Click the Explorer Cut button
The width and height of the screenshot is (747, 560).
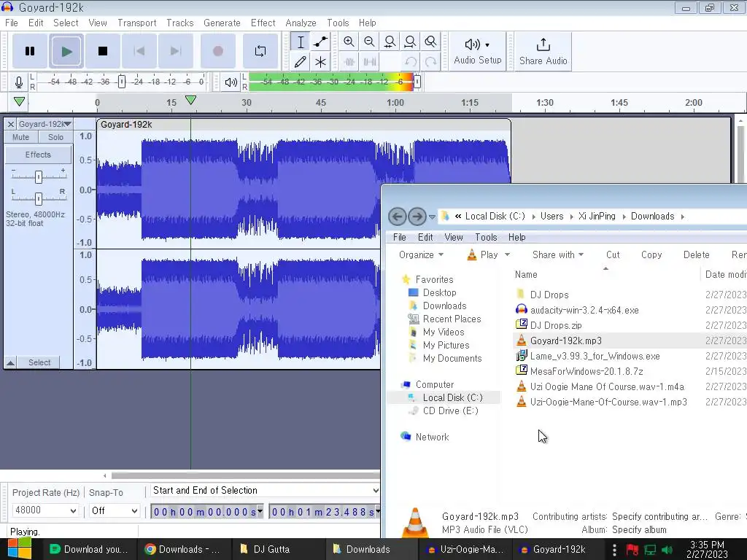coord(613,254)
